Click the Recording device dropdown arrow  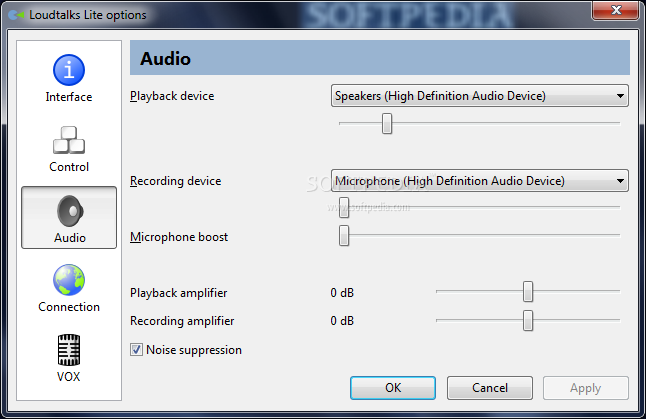[621, 181]
